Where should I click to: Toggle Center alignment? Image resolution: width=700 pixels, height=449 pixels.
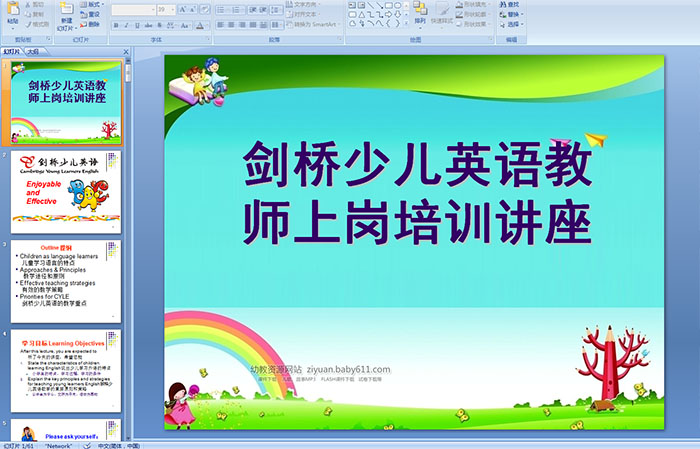[231, 25]
